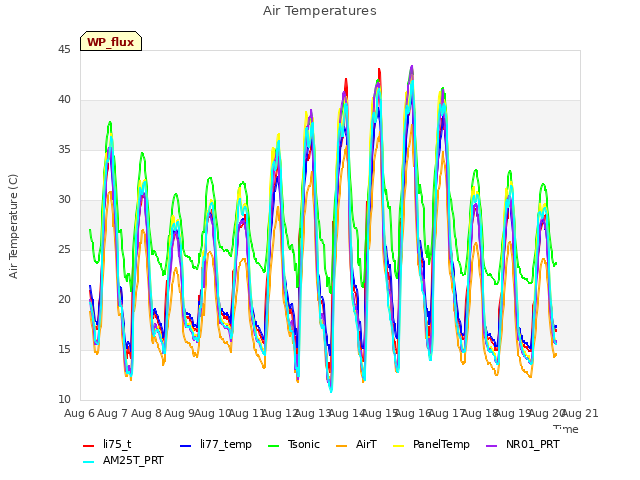Click the Aug 7 x-axis tick label
The height and width of the screenshot is (480, 640).
[x=113, y=413]
